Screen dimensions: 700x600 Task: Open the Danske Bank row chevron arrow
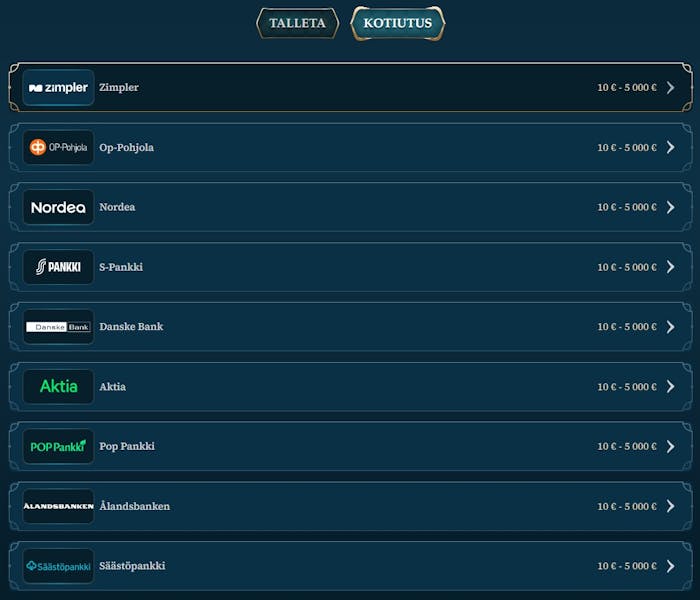[x=671, y=327]
